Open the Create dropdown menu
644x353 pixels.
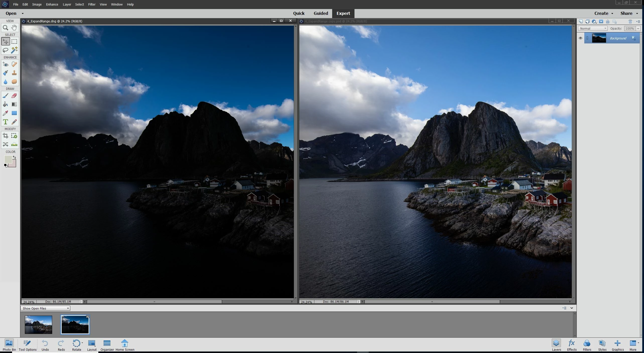tap(603, 13)
